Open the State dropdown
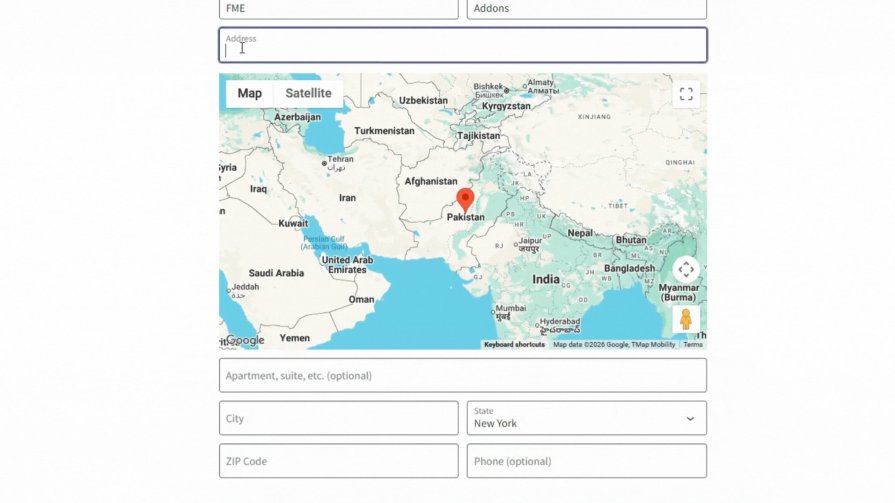 587,418
